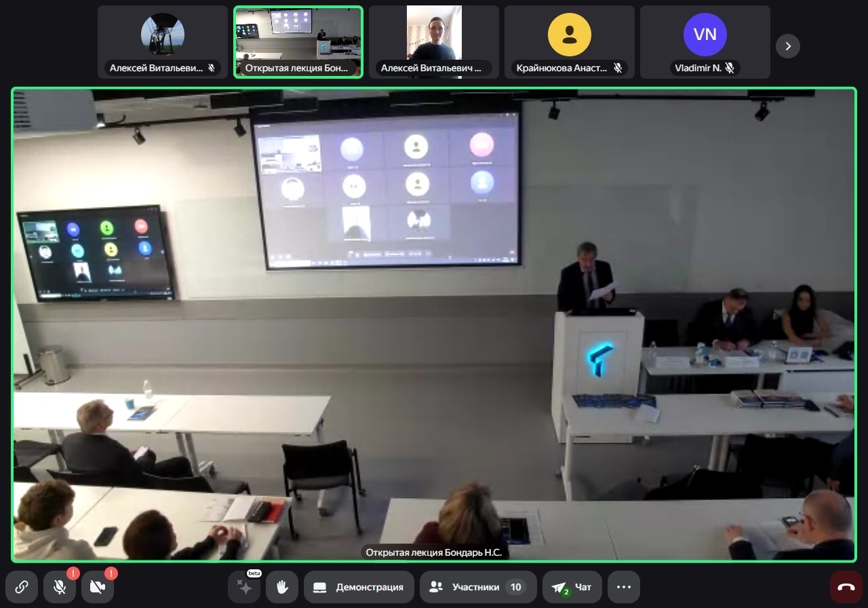Open the three-dots more options menu
868x608 pixels.
[624, 587]
